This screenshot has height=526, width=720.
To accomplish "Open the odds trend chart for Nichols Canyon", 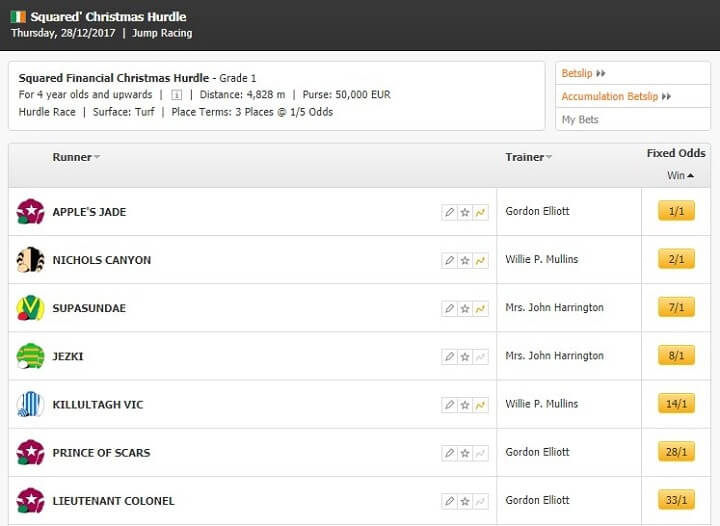I will 480,260.
